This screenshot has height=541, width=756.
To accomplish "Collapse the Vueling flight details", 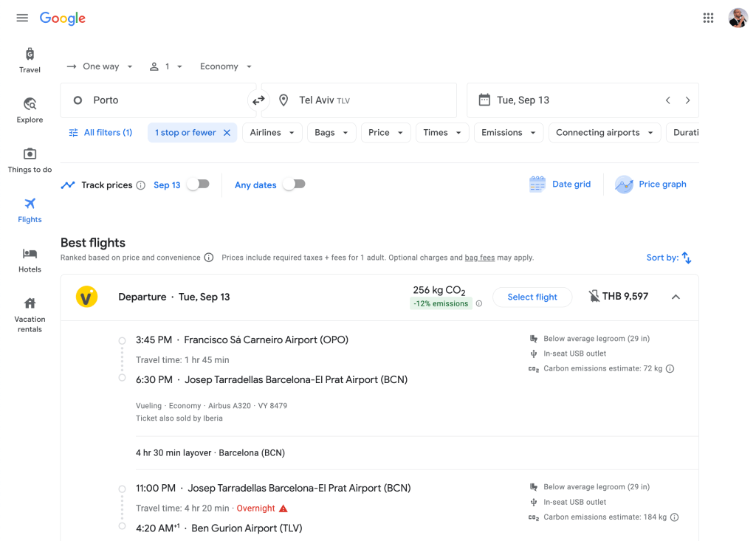I will 676,297.
